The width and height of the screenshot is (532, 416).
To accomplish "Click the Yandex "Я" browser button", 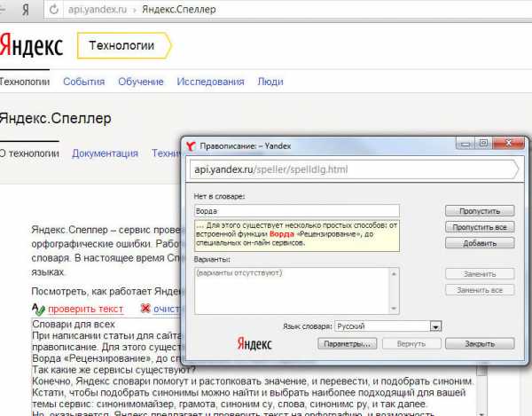I will (x=26, y=10).
